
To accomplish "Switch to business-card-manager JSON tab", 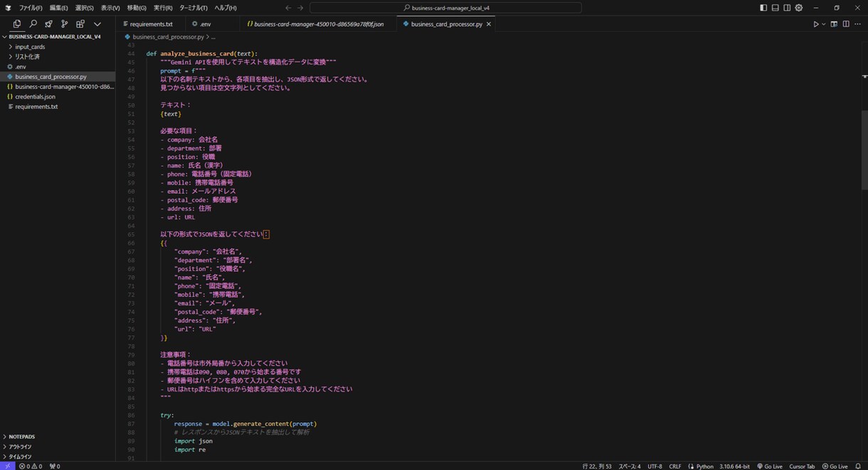I will pyautogui.click(x=318, y=24).
